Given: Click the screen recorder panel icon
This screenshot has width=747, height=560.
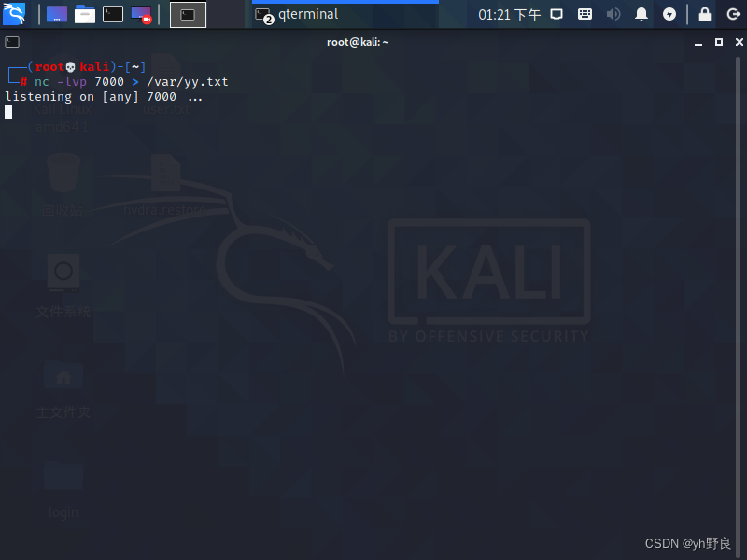Looking at the screenshot, I should tap(141, 15).
